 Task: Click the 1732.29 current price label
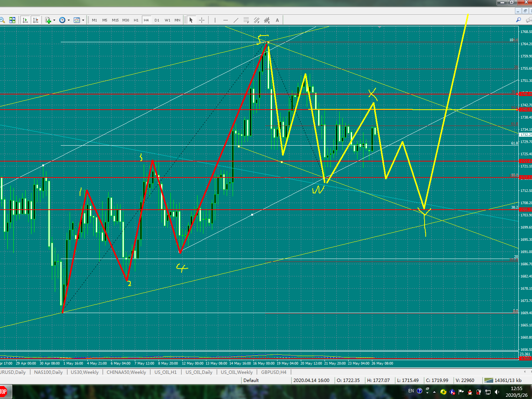pyautogui.click(x=526, y=135)
